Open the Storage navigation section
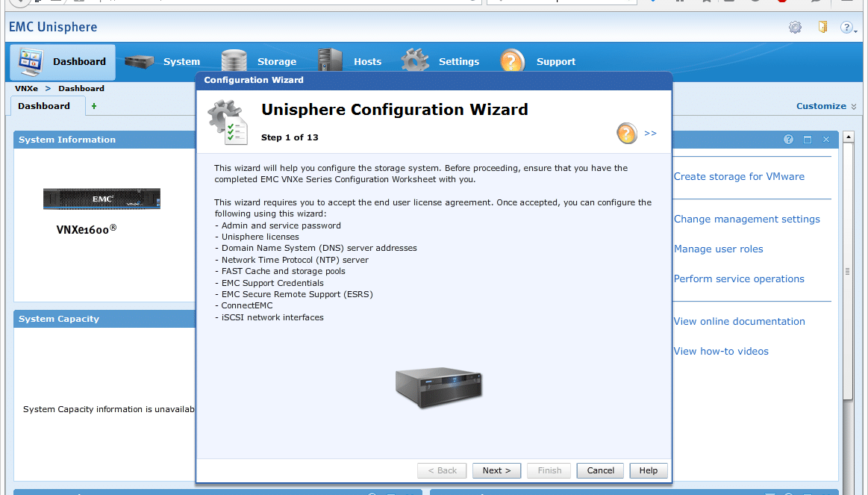The image size is (868, 495). point(258,62)
